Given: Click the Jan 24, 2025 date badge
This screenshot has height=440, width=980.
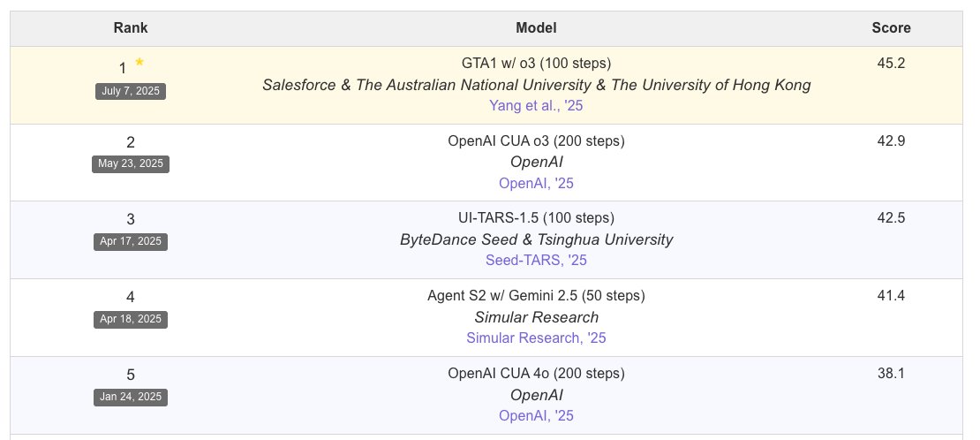Looking at the screenshot, I should pyautogui.click(x=131, y=397).
